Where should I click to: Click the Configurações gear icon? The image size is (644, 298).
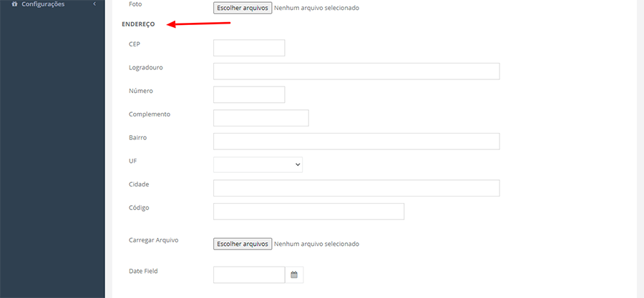click(15, 4)
